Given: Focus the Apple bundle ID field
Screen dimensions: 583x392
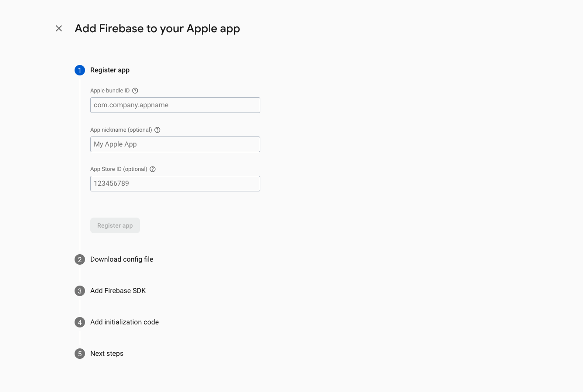Looking at the screenshot, I should coord(175,105).
